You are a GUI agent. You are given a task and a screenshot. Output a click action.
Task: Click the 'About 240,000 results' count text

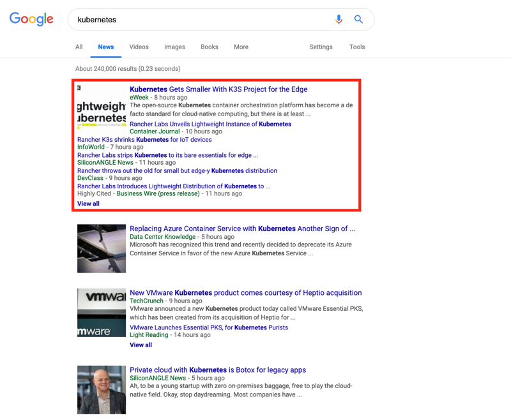tap(128, 69)
